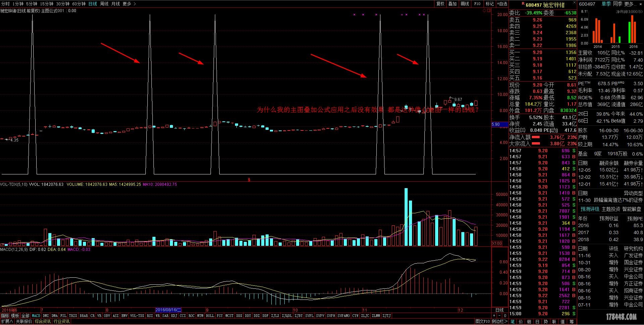Select 同季 in the financial panel
This screenshot has width=644, height=325.
click(x=617, y=4)
